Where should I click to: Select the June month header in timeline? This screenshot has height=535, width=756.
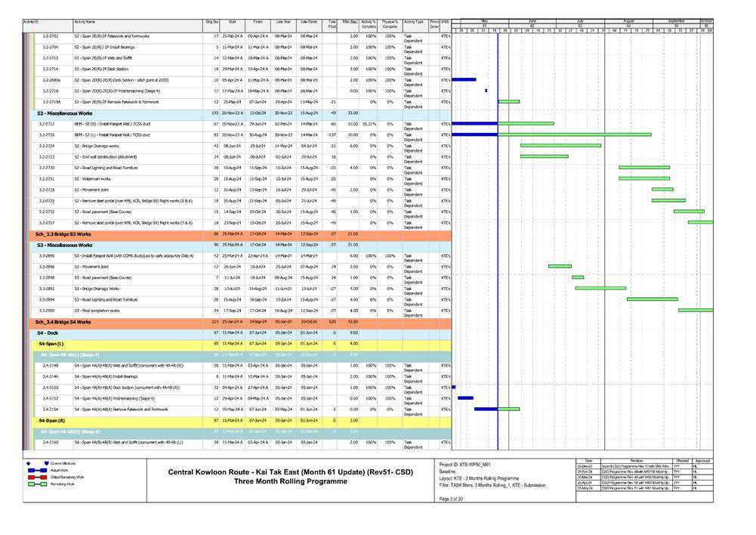[532, 21]
